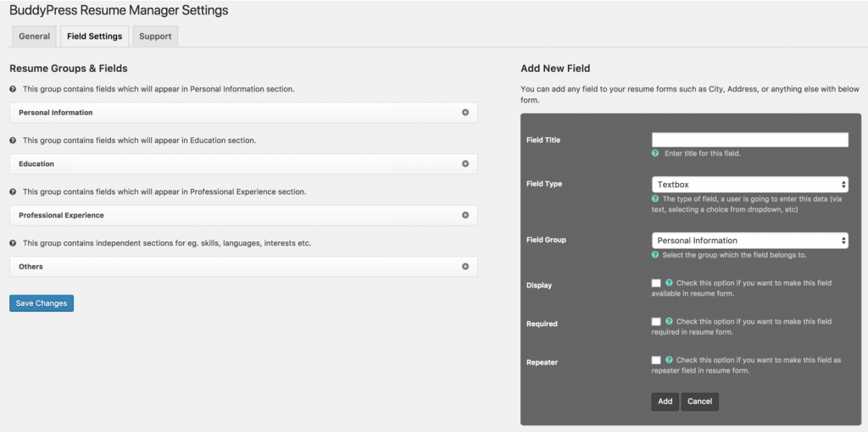Click the 'Add New Field' heading
Viewport: 868px width, 432px height.
[x=555, y=69]
